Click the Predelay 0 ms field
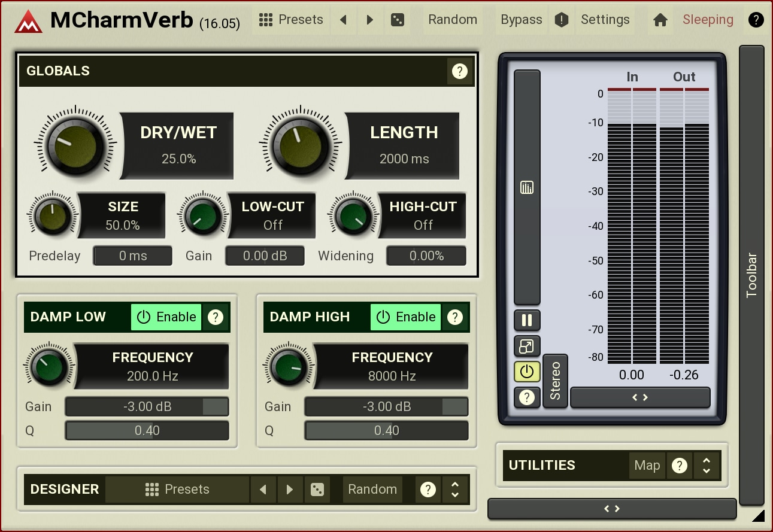This screenshot has height=532, width=773. pos(133,256)
